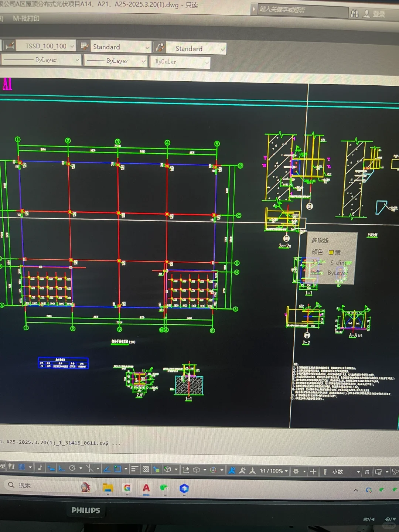The height and width of the screenshot is (532, 399).
Task: Toggle lineweight display icon
Action: tap(135, 469)
